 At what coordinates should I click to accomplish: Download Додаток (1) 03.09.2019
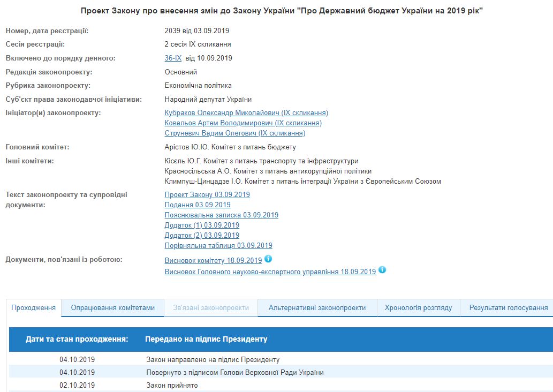(x=202, y=225)
